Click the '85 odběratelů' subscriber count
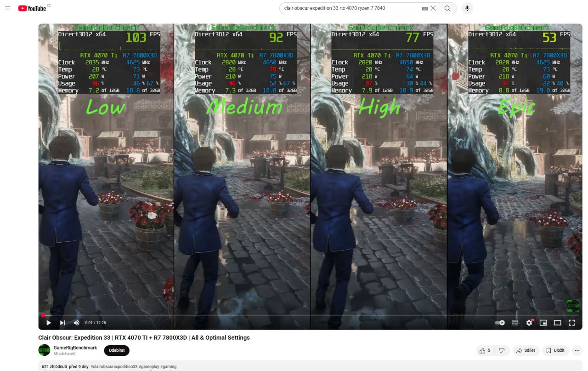This screenshot has width=588, height=371. 65,354
